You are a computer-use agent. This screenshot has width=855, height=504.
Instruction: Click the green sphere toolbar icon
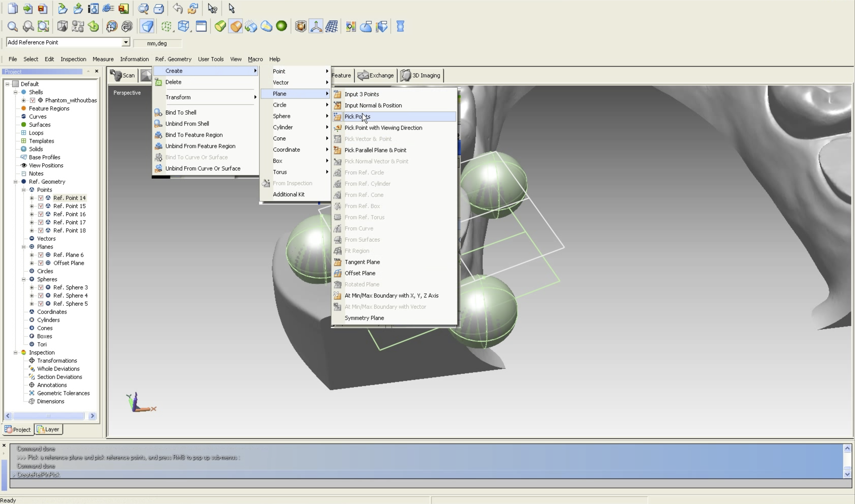(x=281, y=26)
